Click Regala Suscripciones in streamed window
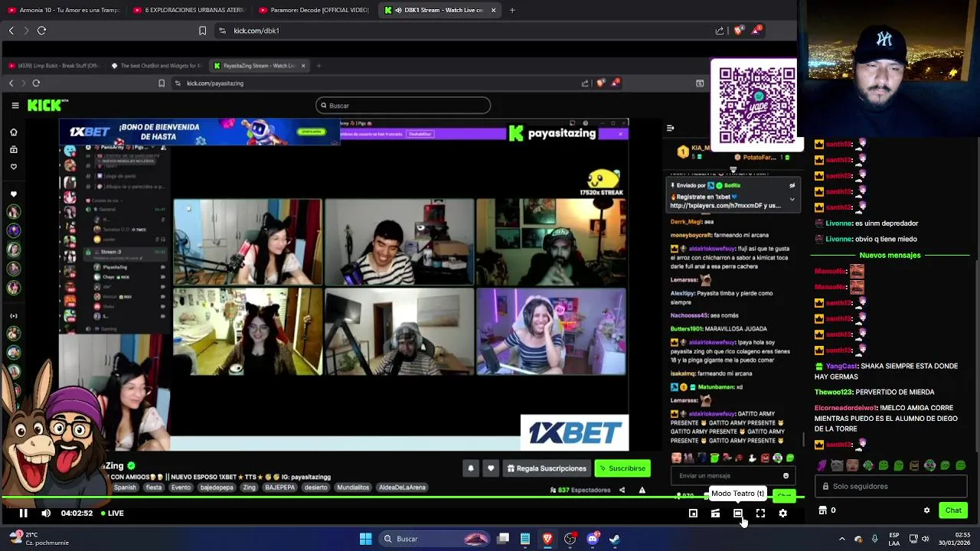Image resolution: width=980 pixels, height=551 pixels. [x=547, y=468]
